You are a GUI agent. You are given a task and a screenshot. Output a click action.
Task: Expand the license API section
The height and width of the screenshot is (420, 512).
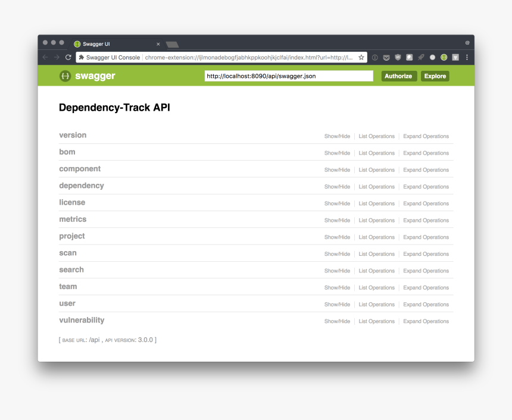coord(72,202)
